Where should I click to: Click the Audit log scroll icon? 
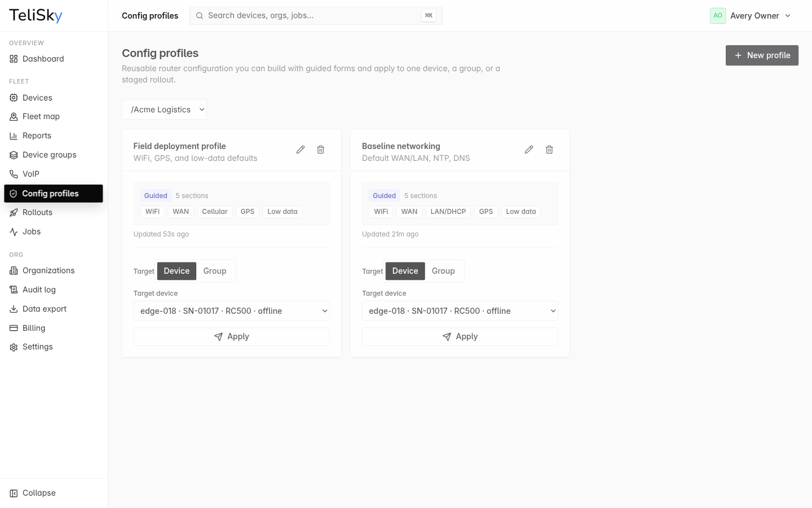point(14,290)
